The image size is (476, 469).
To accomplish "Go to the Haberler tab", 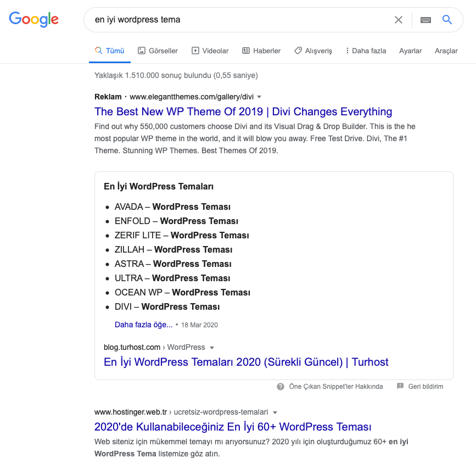I will [x=261, y=51].
